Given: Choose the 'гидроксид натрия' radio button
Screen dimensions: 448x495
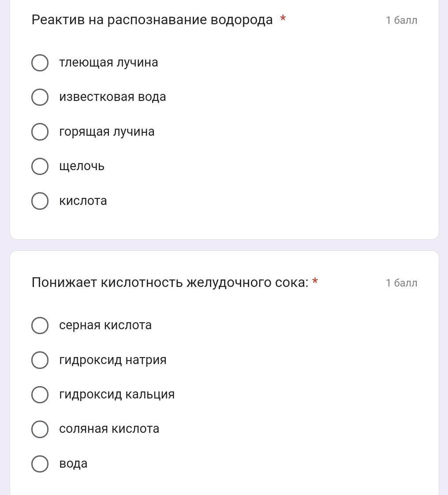Looking at the screenshot, I should tap(40, 360).
